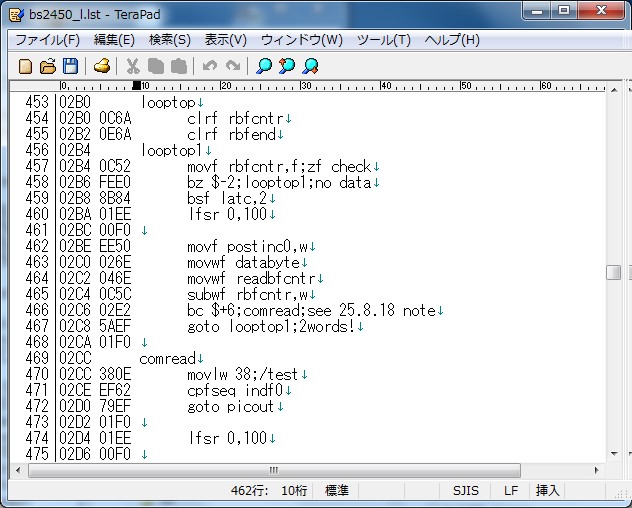Click 'movf rbfcntr,f;zf check' text

[279, 167]
